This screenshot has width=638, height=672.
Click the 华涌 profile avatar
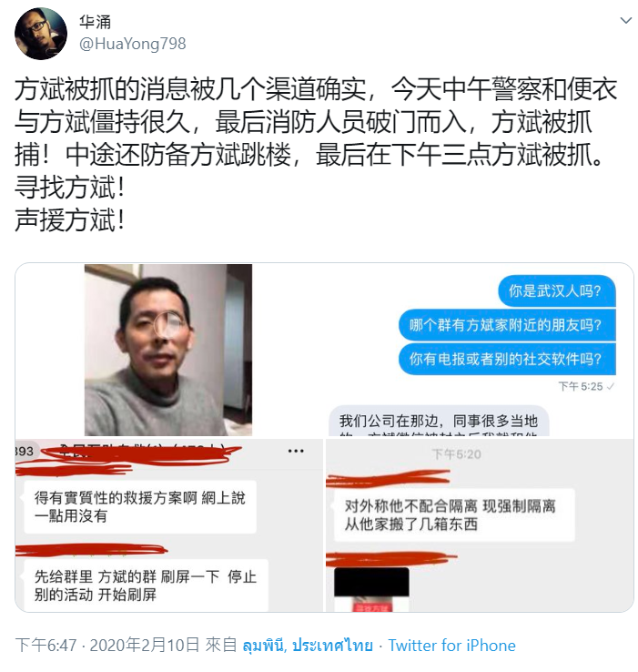click(x=41, y=34)
